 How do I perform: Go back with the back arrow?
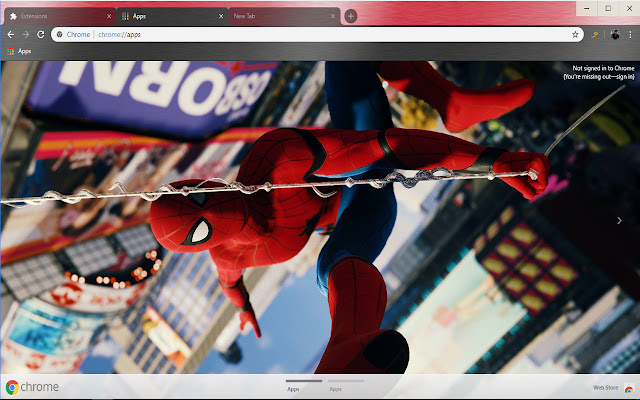pos(11,35)
